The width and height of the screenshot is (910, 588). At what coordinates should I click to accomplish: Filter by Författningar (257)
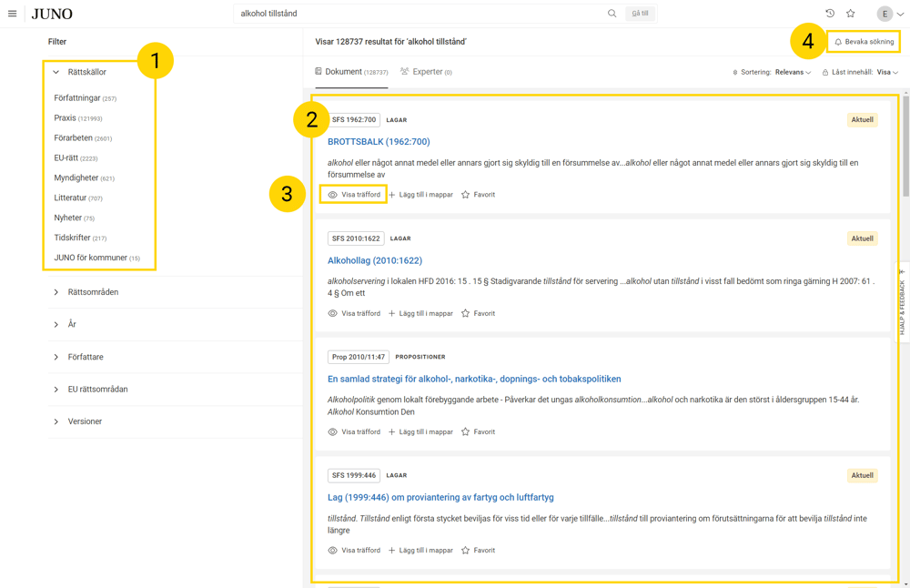(x=86, y=98)
